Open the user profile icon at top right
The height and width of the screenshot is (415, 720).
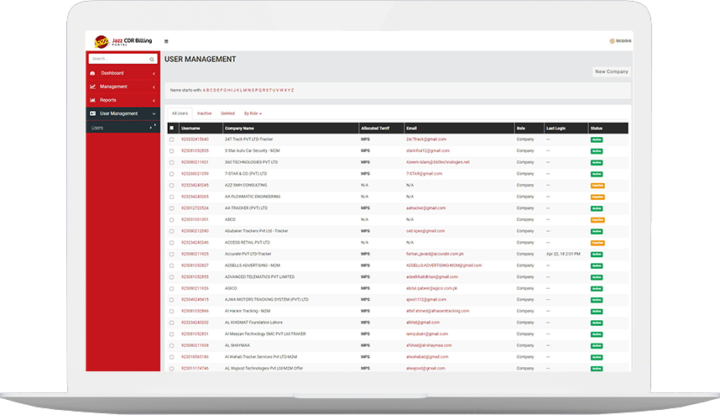pos(612,41)
